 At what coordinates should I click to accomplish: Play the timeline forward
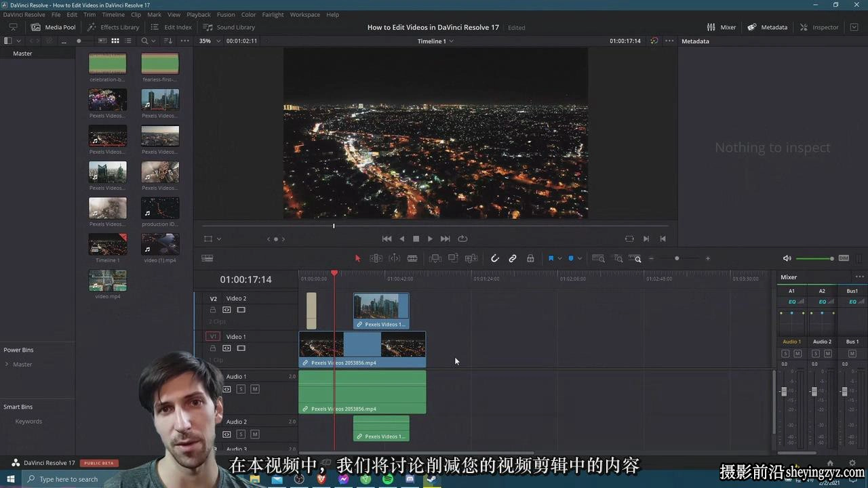tap(430, 239)
